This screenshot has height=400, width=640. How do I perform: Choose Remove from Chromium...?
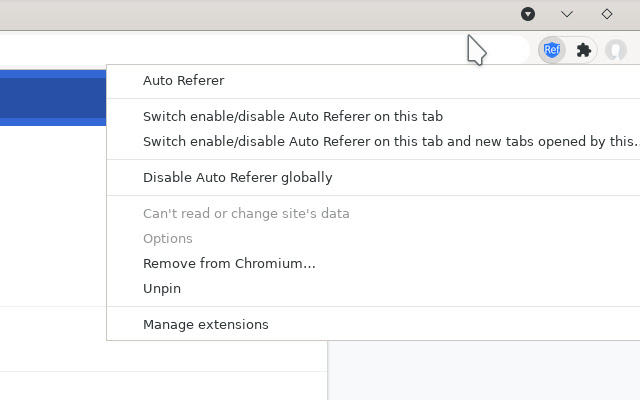pos(229,264)
